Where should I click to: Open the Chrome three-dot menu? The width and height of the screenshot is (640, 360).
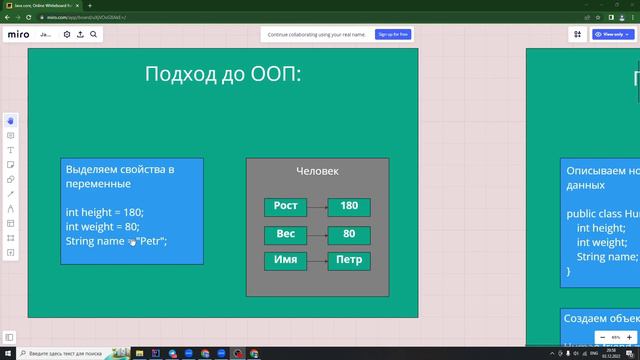pyautogui.click(x=633, y=18)
